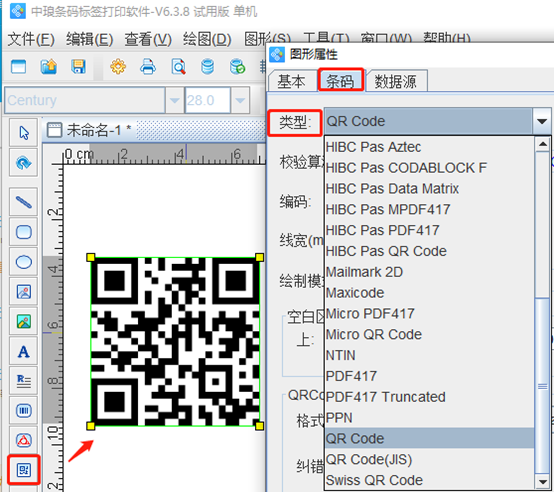Screen dimensions: 554x492
Task: Choose PPN barcode type
Action: coord(429,418)
